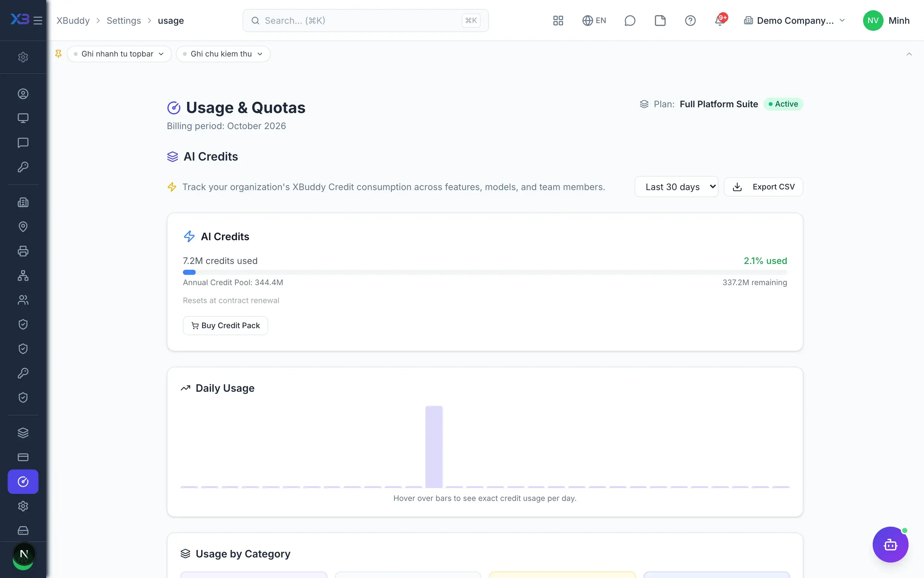Open the hard drive storage icon in sidebar
The height and width of the screenshot is (578, 924).
tap(23, 530)
